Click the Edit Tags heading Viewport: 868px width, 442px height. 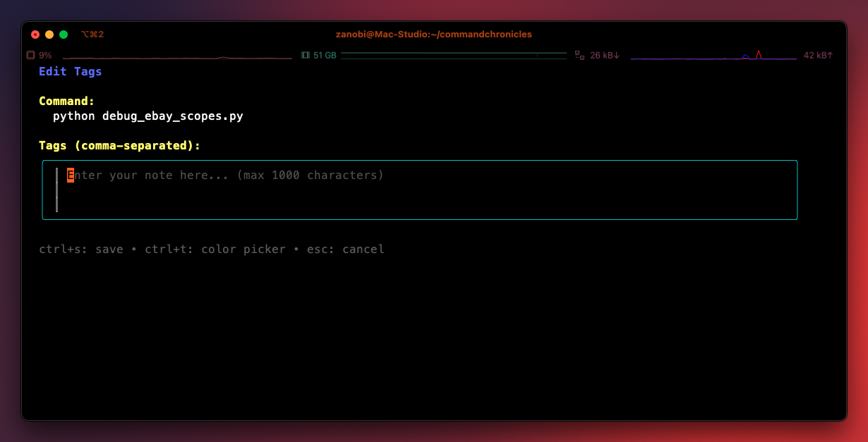coord(71,71)
